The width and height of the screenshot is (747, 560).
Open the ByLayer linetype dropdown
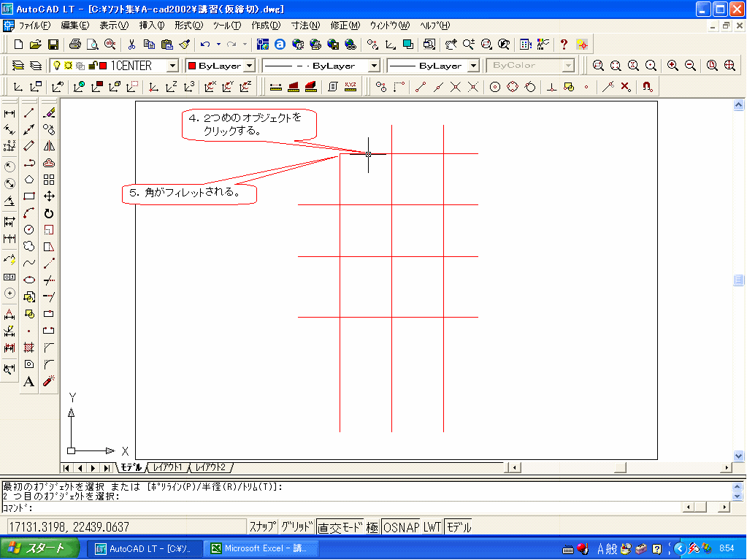[375, 66]
